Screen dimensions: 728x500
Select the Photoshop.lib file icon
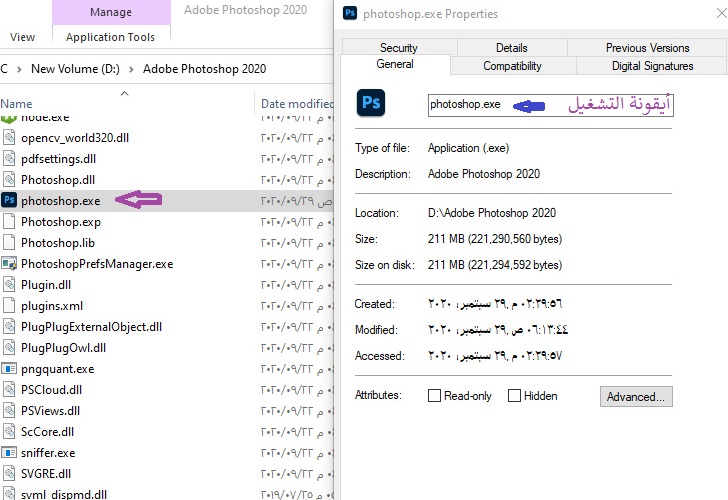(9, 243)
